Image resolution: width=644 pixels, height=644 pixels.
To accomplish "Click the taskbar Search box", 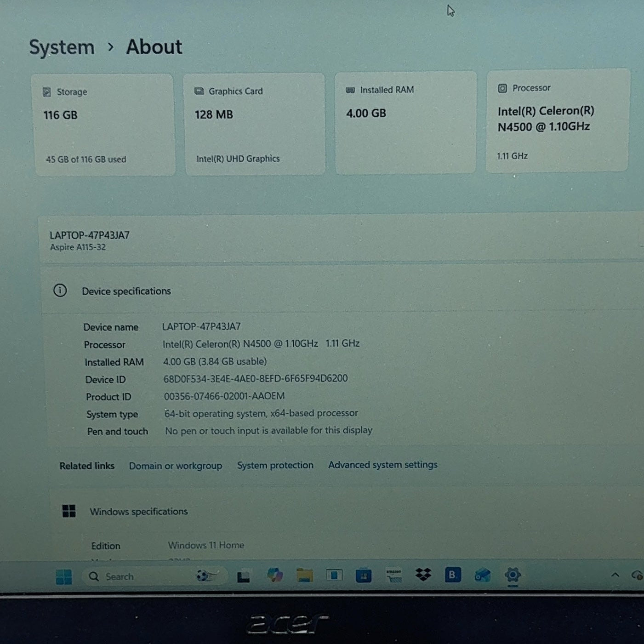I will pyautogui.click(x=154, y=576).
